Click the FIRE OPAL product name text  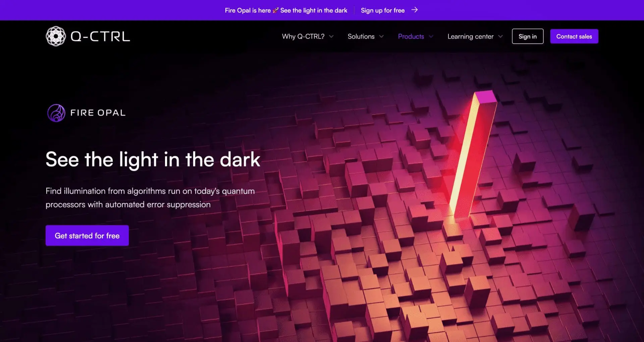98,113
